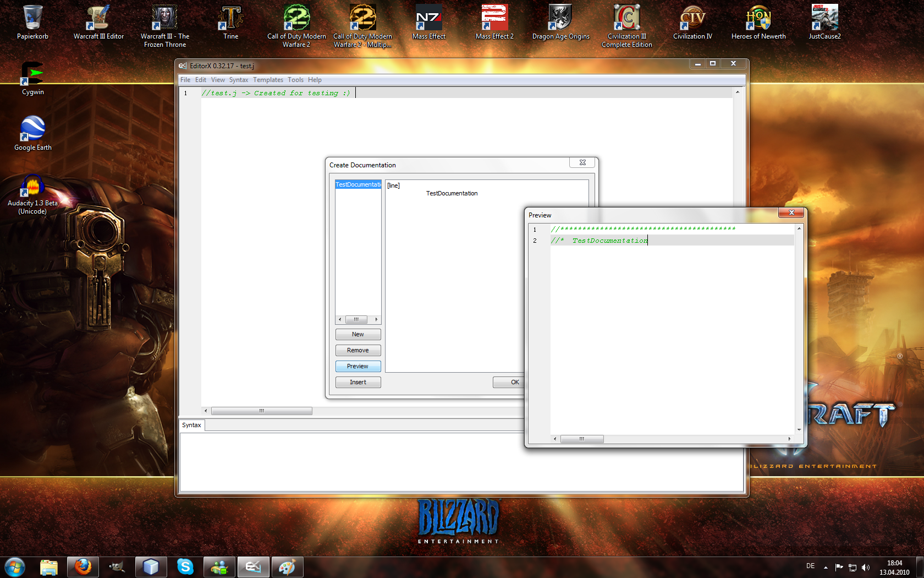Select Modern Warfare 2 Multiplayer shortcut
Viewport: 924px width, 578px height.
pyautogui.click(x=363, y=26)
